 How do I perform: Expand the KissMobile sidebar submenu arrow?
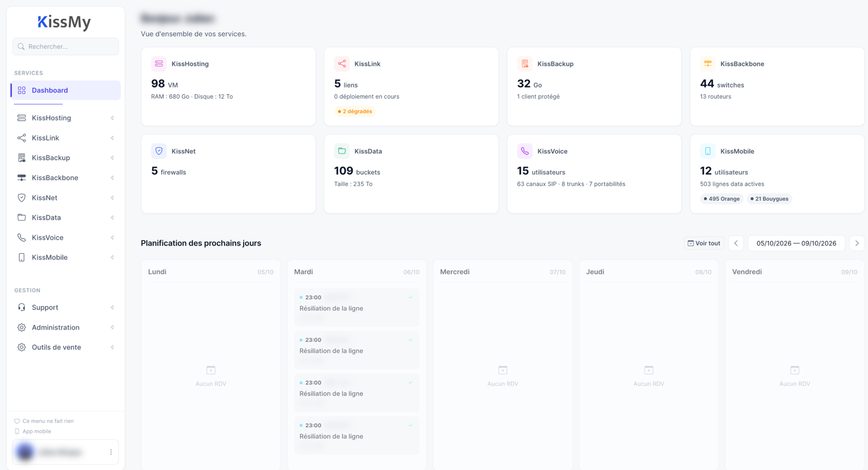pos(112,258)
